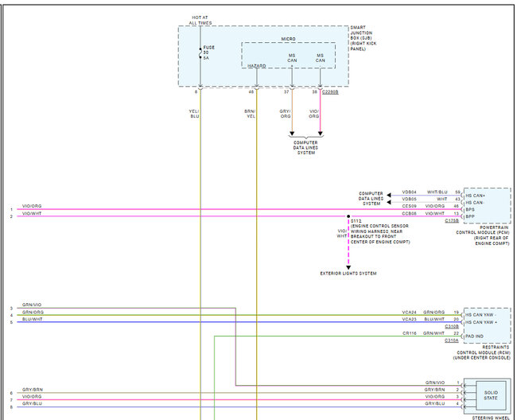This screenshot has width=517, height=420.
Task: Click the Powertrain Control Module (PCM) caption
Action: coord(483,235)
